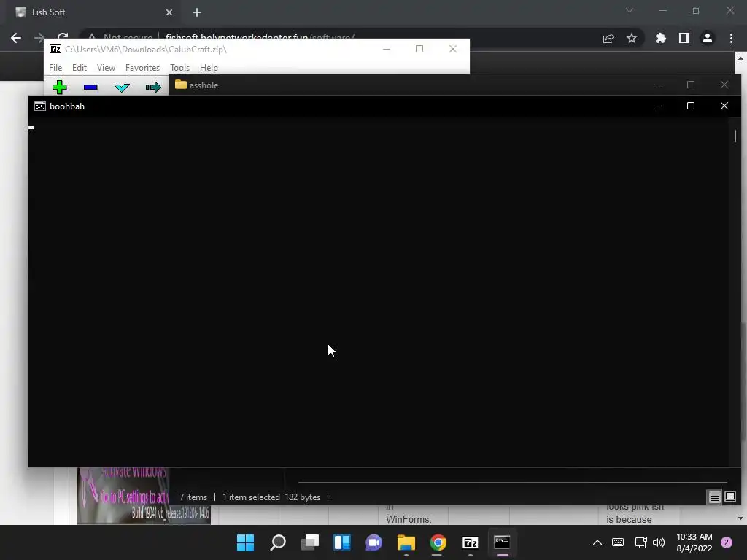747x560 pixels.
Task: Click the touch keyboard tray icon
Action: pos(618,542)
